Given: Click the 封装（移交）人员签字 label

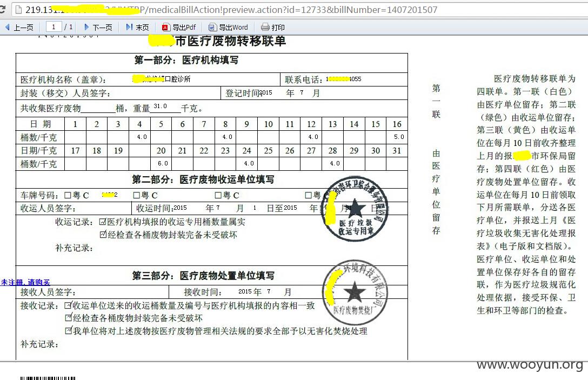Looking at the screenshot, I should point(65,93).
